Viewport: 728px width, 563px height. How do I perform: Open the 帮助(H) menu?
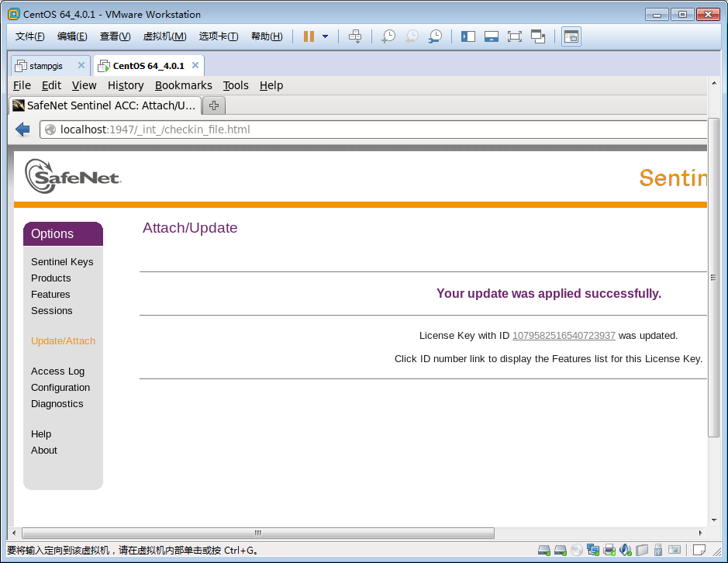267,36
